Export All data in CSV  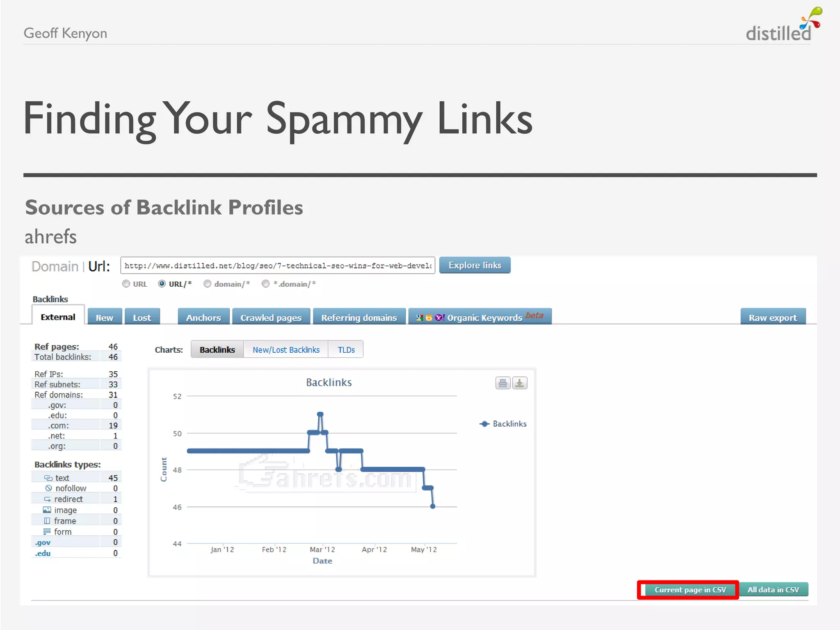774,590
